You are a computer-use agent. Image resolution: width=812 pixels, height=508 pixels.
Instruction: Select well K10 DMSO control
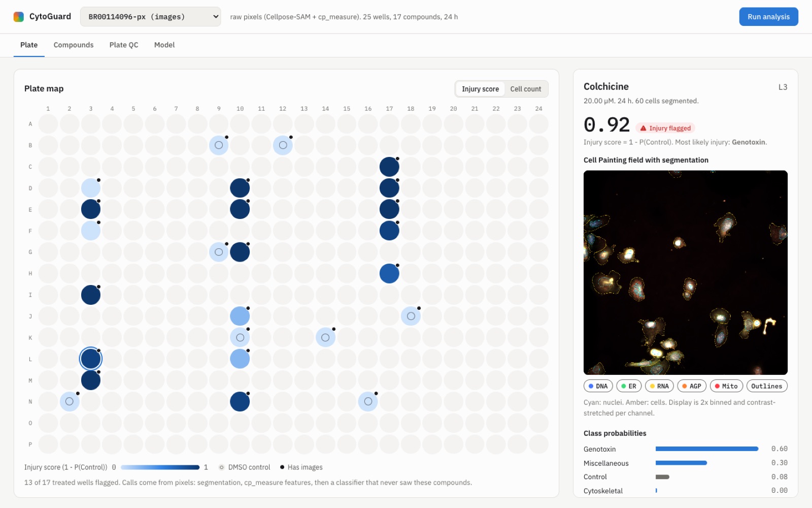[x=240, y=337]
